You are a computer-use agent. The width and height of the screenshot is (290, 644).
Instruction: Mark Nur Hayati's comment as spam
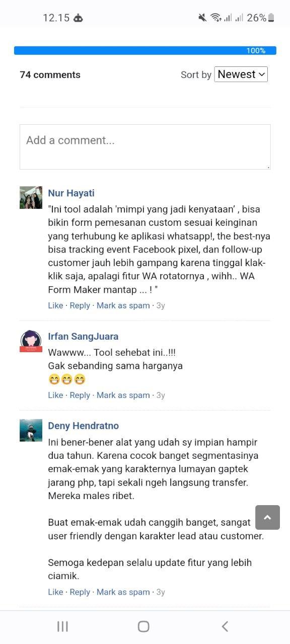click(123, 305)
